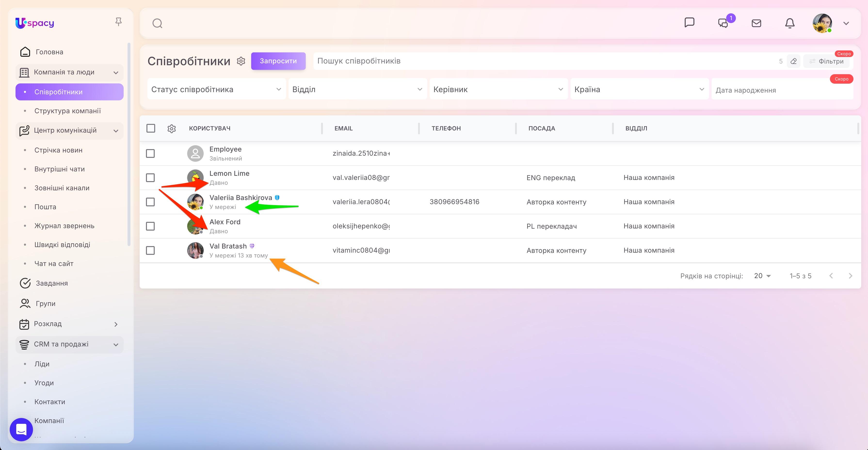The width and height of the screenshot is (868, 450).
Task: Click the search magnifier icon
Action: 157,23
